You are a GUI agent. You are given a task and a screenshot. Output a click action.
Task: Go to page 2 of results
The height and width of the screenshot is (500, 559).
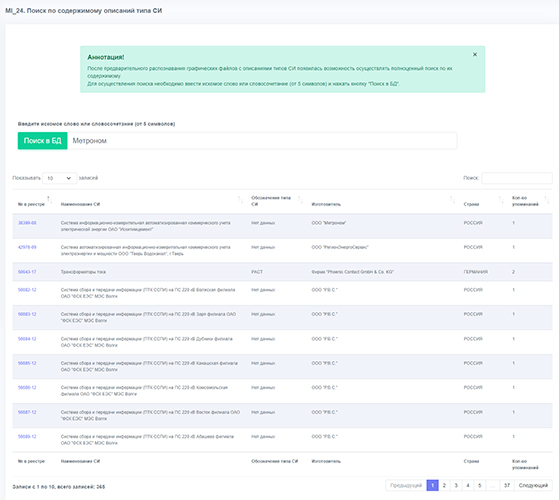coord(444,485)
